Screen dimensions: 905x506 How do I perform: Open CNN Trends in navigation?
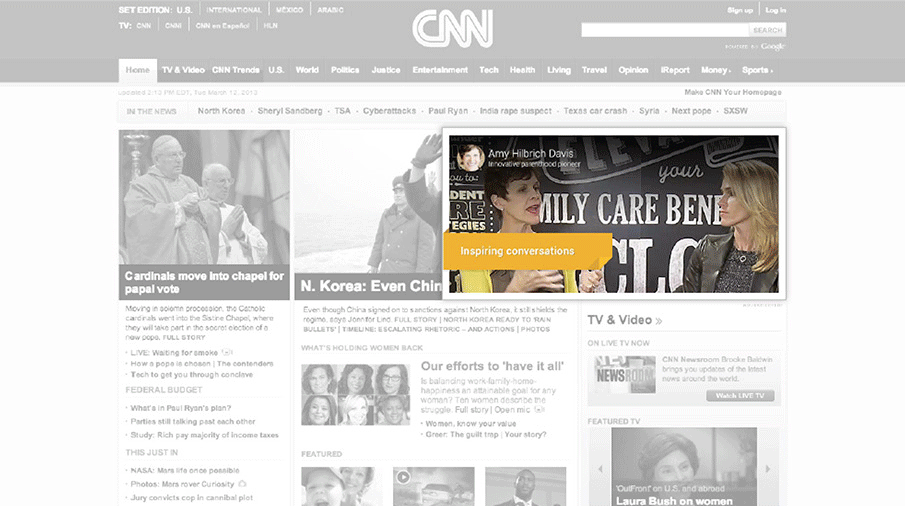click(x=235, y=70)
